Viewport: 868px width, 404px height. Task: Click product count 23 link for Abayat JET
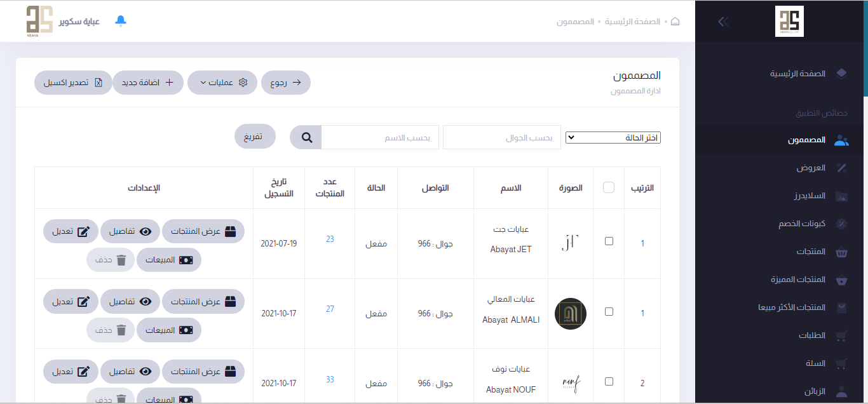point(330,239)
